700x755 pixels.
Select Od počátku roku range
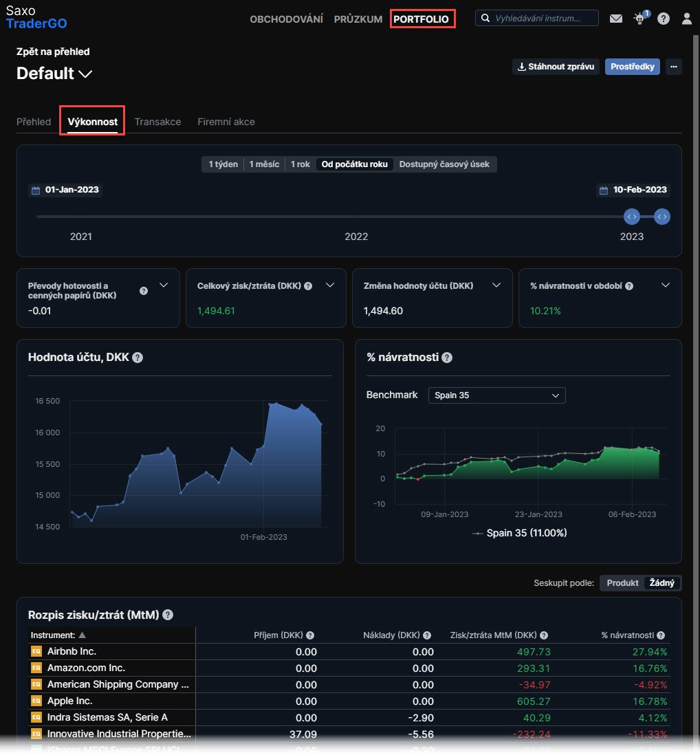point(354,164)
